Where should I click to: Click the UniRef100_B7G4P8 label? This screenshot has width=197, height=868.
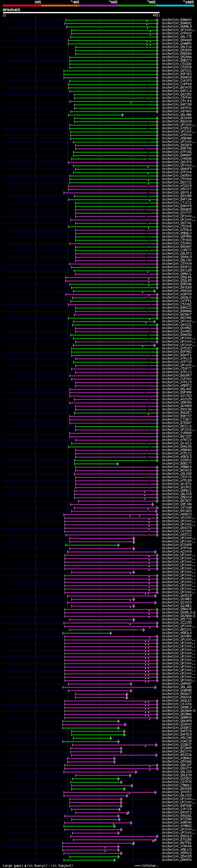177,544
